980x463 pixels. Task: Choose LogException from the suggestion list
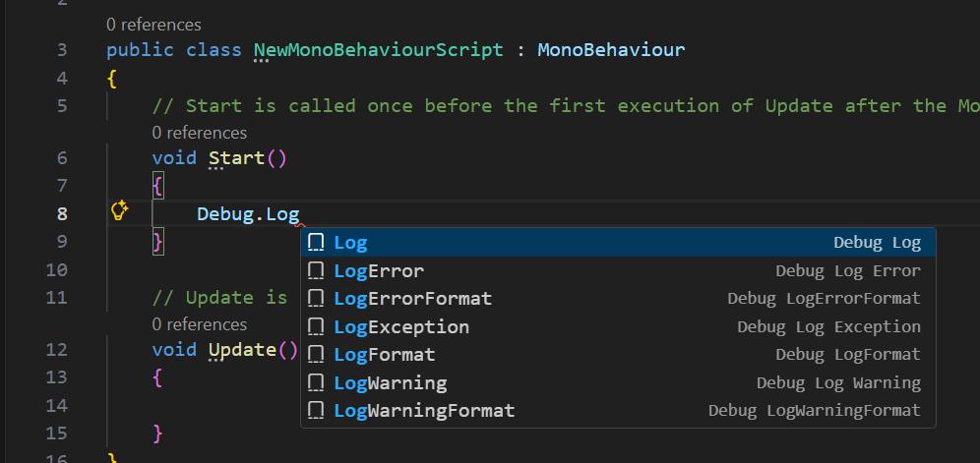[x=401, y=326]
